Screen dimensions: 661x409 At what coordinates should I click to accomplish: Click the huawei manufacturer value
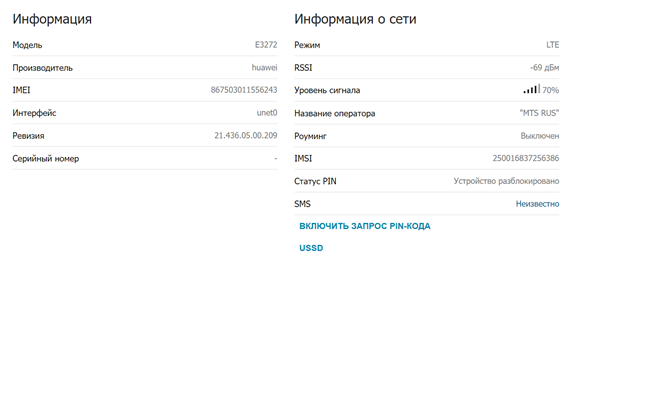pos(264,67)
